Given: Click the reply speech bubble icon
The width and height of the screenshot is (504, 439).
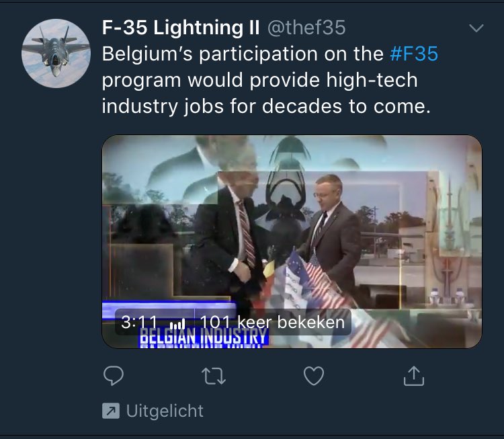Looking at the screenshot, I should pos(114,376).
